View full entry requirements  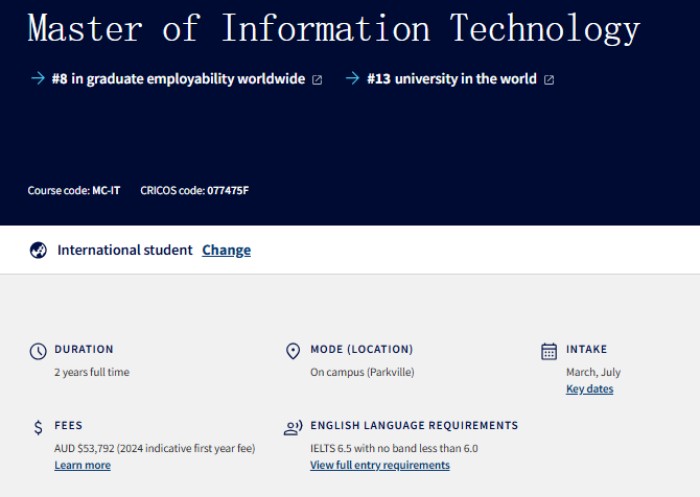[x=380, y=465]
